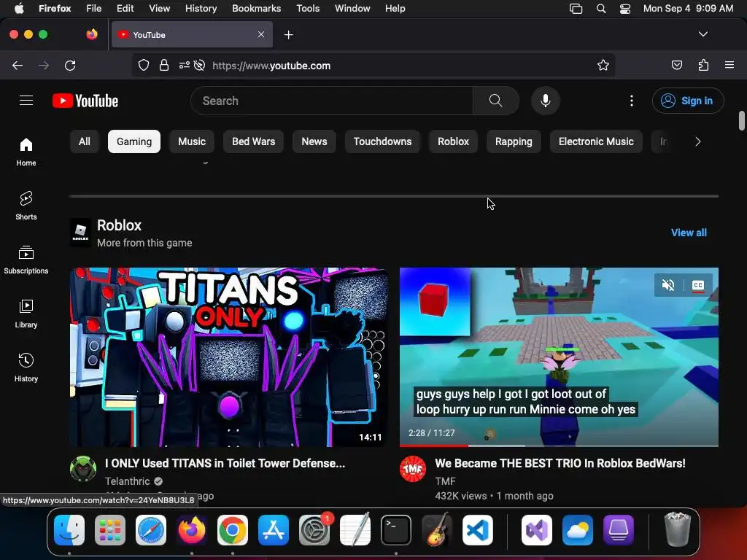The height and width of the screenshot is (560, 747).
Task: Click View all for Roblox
Action: tap(689, 233)
